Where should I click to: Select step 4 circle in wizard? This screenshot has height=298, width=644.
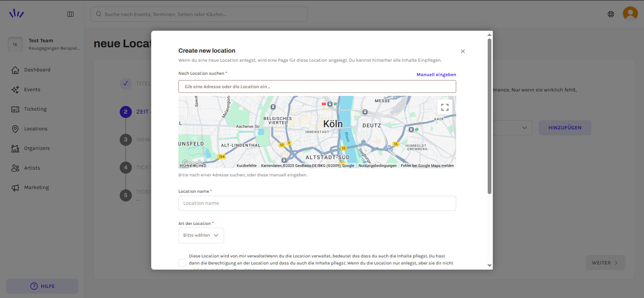(126, 167)
